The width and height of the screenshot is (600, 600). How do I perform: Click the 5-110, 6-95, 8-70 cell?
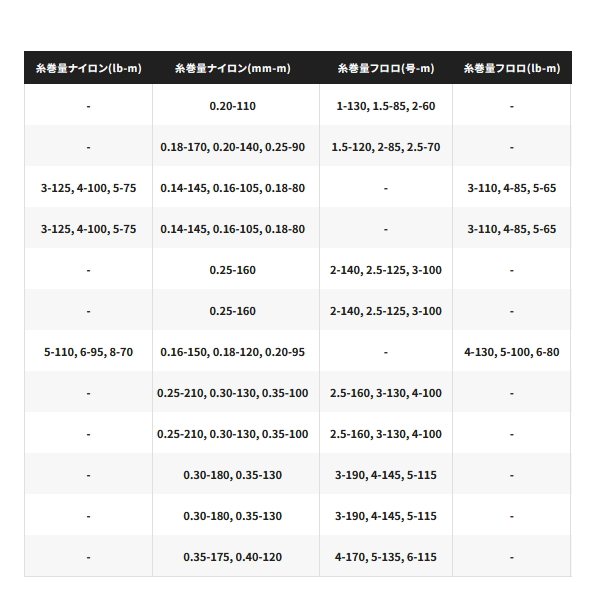pos(88,352)
